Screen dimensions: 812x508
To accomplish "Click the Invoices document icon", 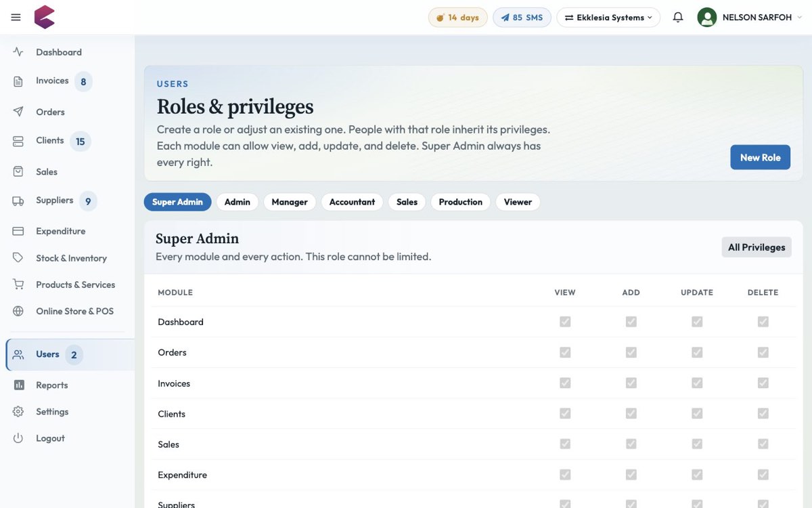I will click(x=18, y=81).
